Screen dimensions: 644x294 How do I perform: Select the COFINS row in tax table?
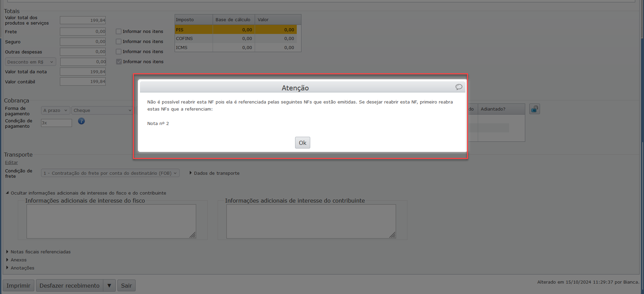(236, 39)
